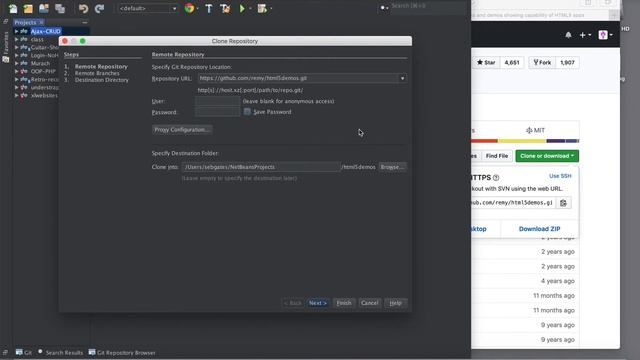This screenshot has height=360, width=640.
Task: Toggle the Save Password checkbox
Action: (x=247, y=111)
